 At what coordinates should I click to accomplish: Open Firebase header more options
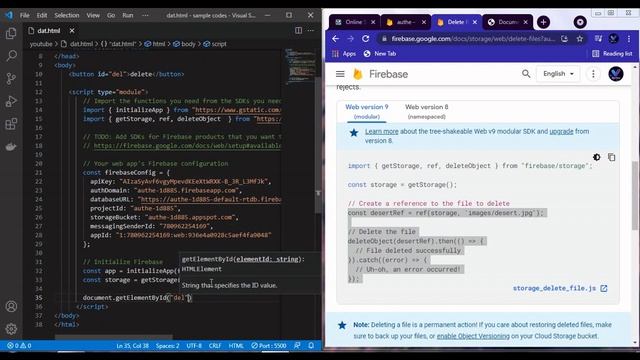coord(593,74)
